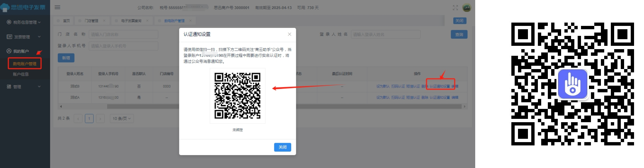Screen dimensions: 644x168
Task: Close the 认证通知设置 dialog via X icon
Action: click(x=290, y=34)
